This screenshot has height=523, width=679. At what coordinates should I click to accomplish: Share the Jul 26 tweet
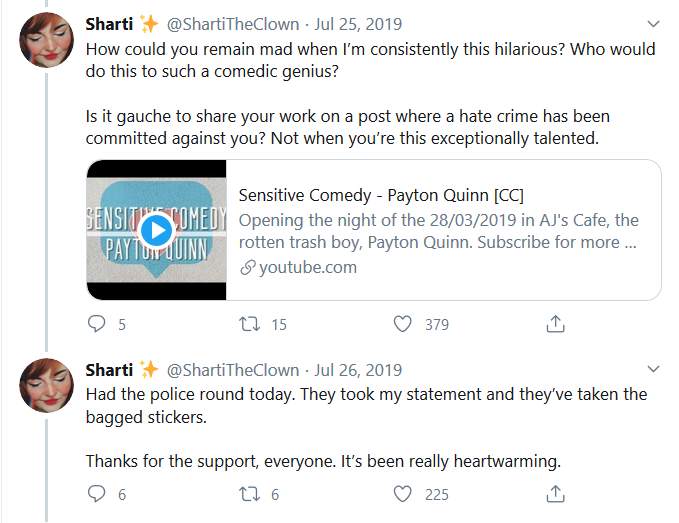pyautogui.click(x=556, y=494)
